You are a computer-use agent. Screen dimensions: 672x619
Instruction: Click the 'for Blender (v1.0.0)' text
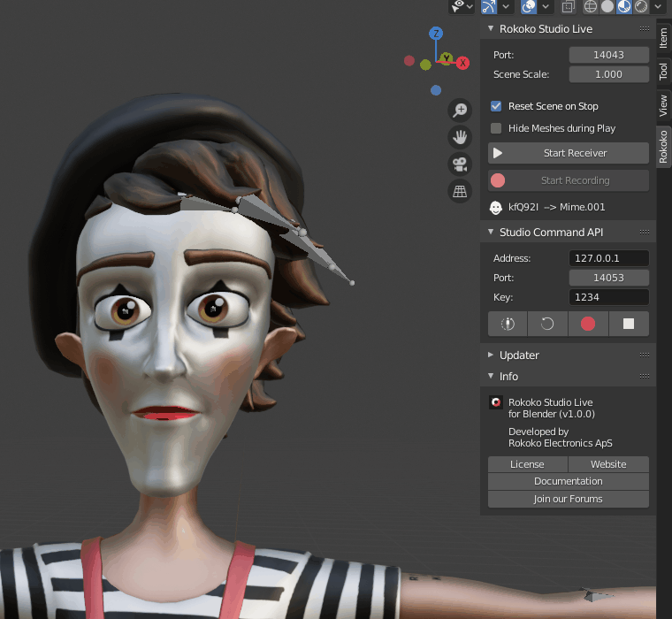pyautogui.click(x=552, y=414)
